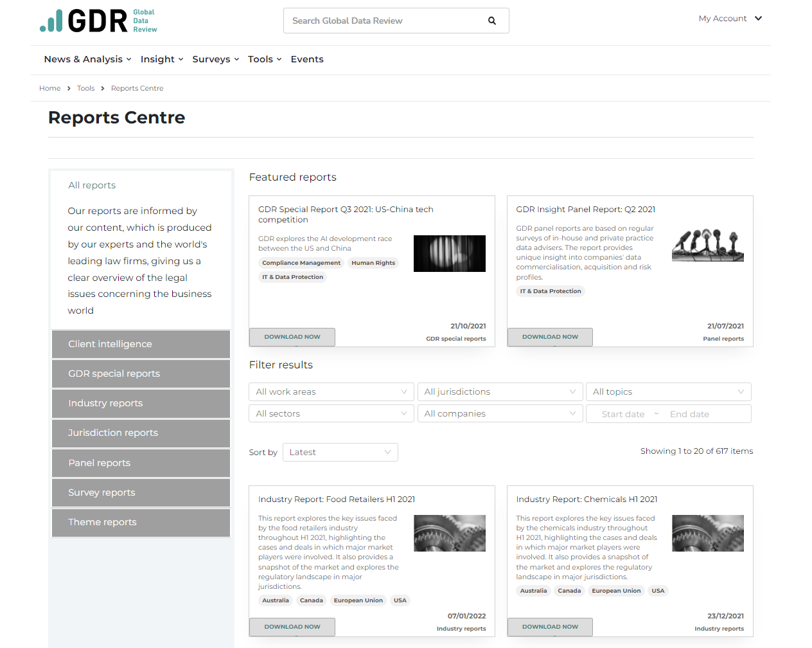This screenshot has width=812, height=648.
Task: Click the breadcrumb arrow after Home
Action: (69, 89)
